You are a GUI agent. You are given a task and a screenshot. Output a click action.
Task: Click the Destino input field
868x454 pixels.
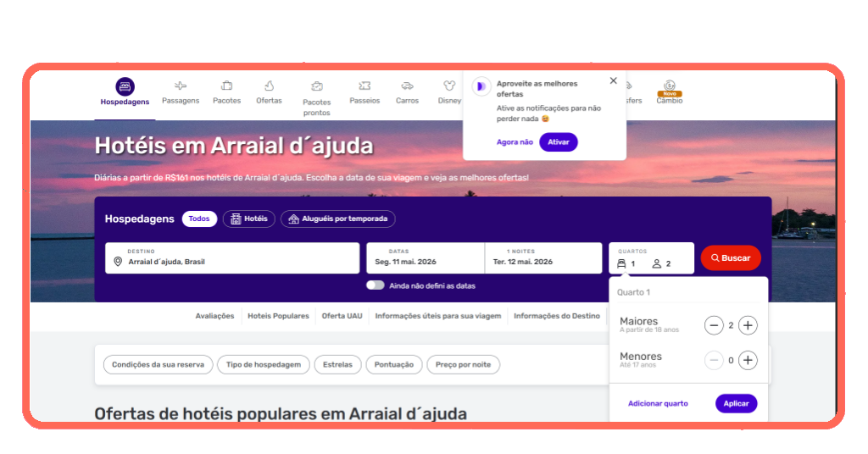coord(232,258)
